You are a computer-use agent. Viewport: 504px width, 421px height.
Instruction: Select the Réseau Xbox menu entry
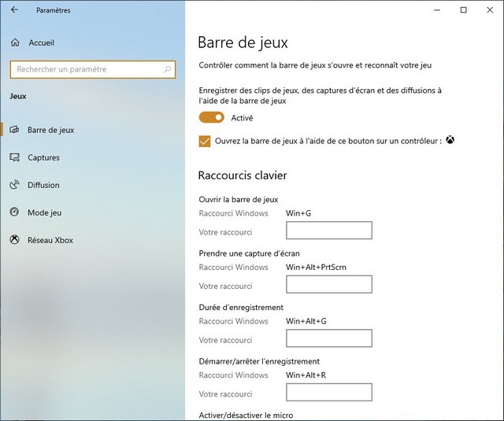click(50, 240)
